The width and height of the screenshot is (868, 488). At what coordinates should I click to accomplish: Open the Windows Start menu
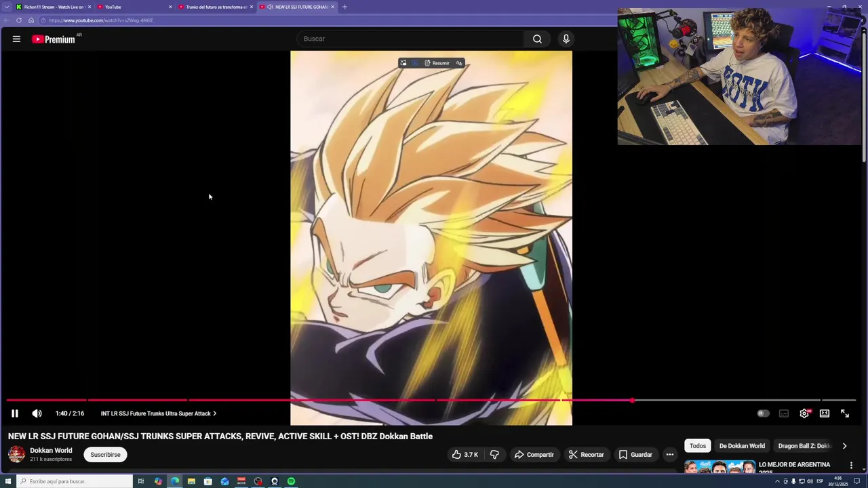tap(7, 481)
